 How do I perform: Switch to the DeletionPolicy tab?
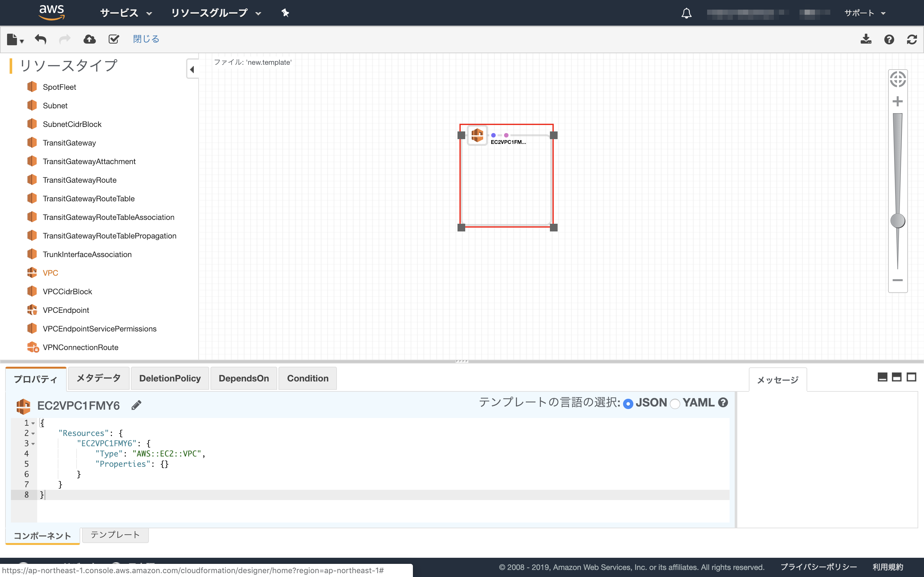(x=170, y=378)
